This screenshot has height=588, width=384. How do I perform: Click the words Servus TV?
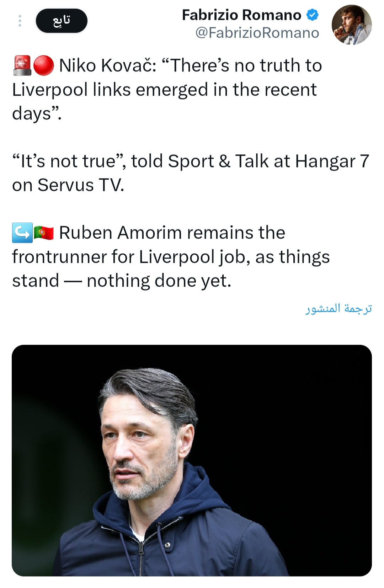81,185
